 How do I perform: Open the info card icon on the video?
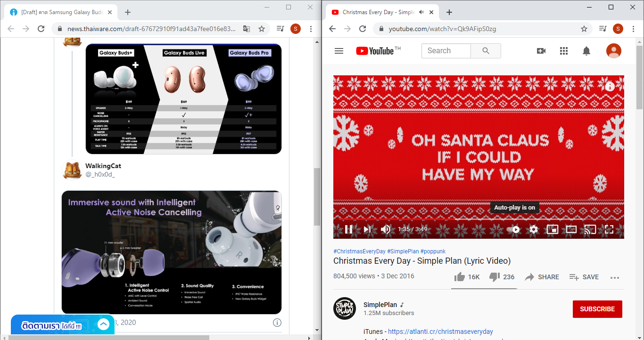tap(610, 87)
